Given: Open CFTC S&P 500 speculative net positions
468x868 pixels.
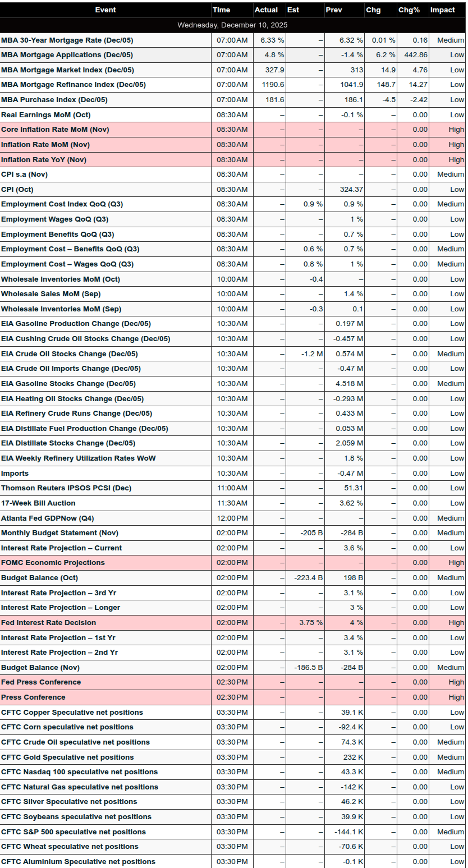Looking at the screenshot, I should pyautogui.click(x=74, y=832).
